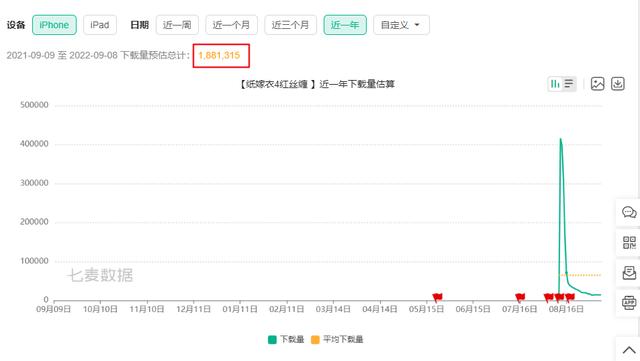Image resolution: width=640 pixels, height=361 pixels.
Task: Open the chat support bubble icon
Action: pyautogui.click(x=629, y=212)
